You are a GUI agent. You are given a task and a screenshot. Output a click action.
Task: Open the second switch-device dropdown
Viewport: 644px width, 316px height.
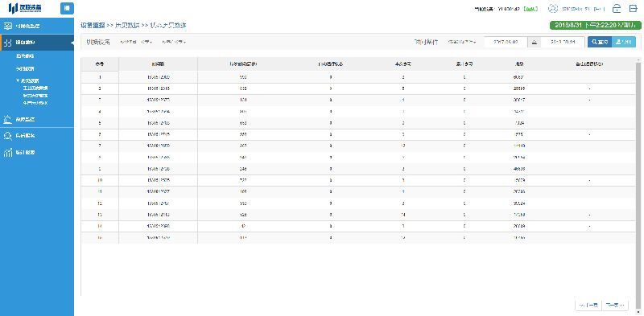point(174,43)
